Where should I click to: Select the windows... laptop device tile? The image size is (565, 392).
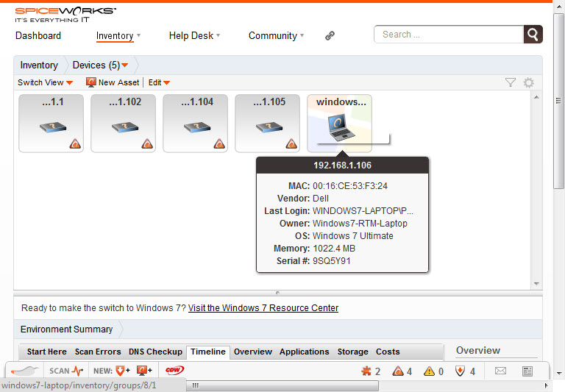pos(339,124)
